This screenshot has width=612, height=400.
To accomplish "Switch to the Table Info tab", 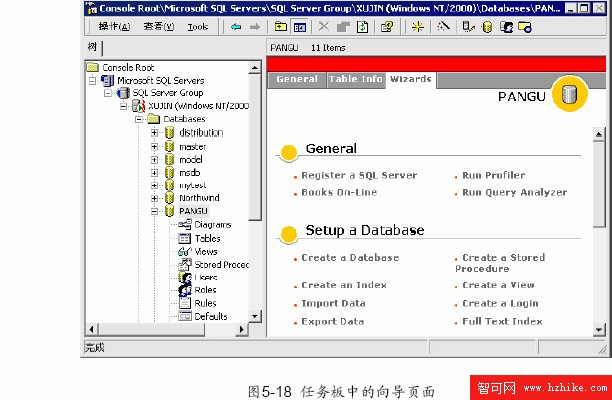I will [356, 79].
